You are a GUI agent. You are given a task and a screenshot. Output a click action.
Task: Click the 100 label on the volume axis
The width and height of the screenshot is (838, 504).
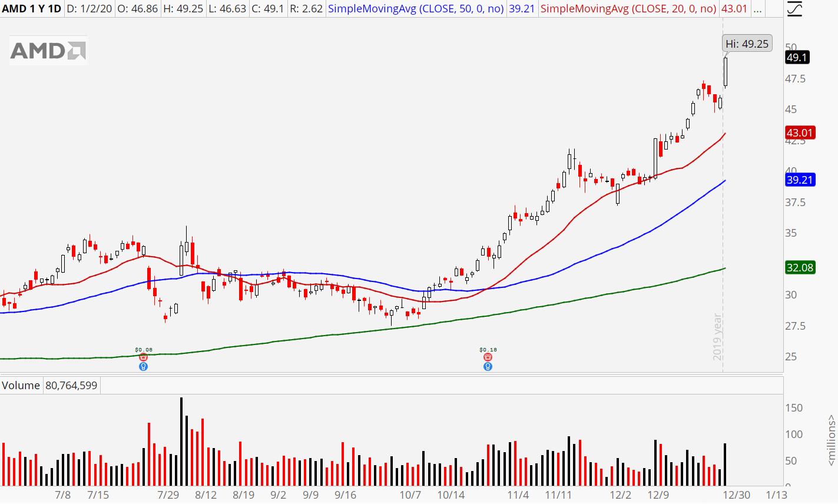click(x=794, y=435)
